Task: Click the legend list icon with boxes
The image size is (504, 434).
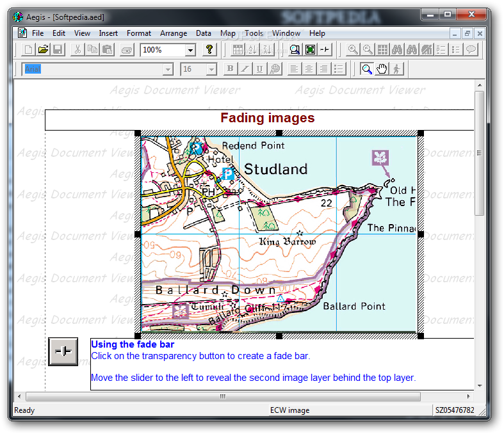Action: [441, 50]
